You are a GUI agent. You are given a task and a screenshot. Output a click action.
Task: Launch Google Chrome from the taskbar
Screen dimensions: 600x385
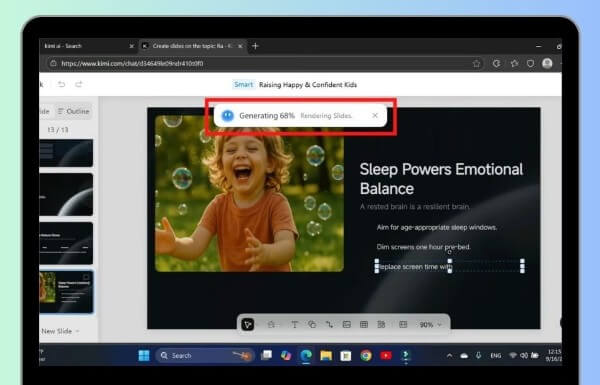click(366, 356)
